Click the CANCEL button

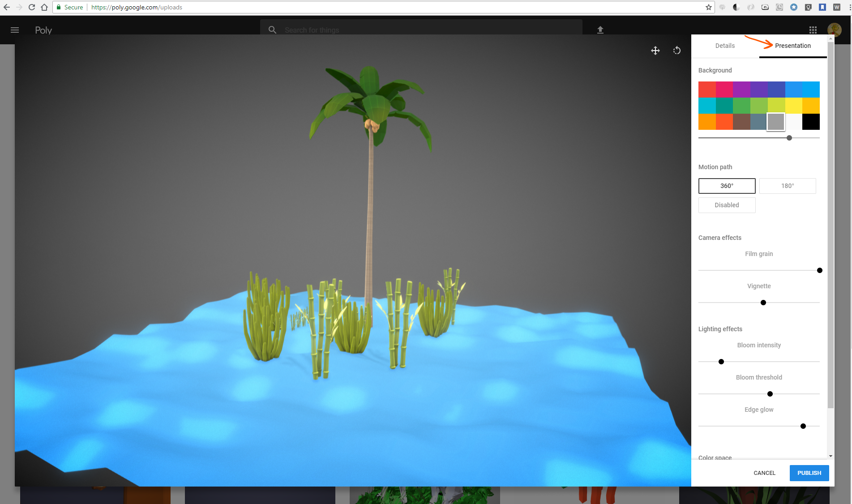click(764, 473)
